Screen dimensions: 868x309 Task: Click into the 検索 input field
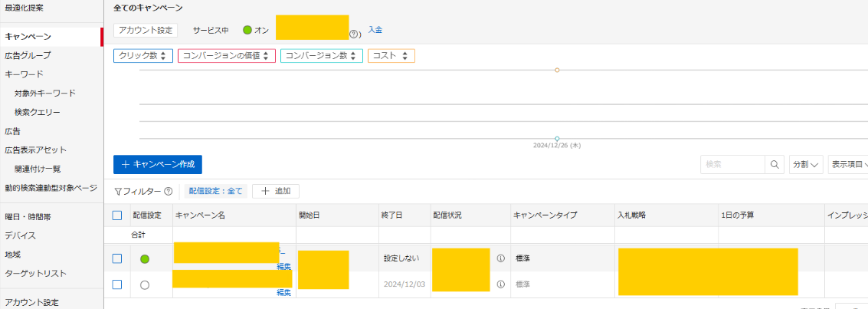(732, 165)
